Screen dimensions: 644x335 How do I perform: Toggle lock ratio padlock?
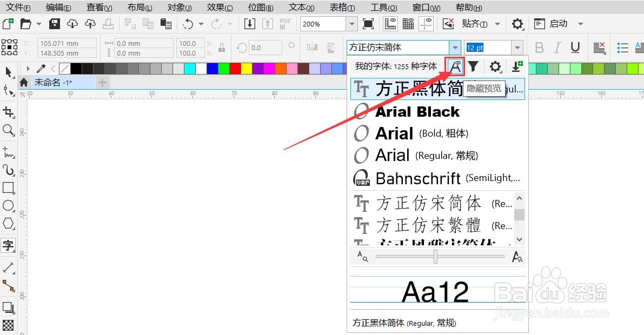click(222, 48)
